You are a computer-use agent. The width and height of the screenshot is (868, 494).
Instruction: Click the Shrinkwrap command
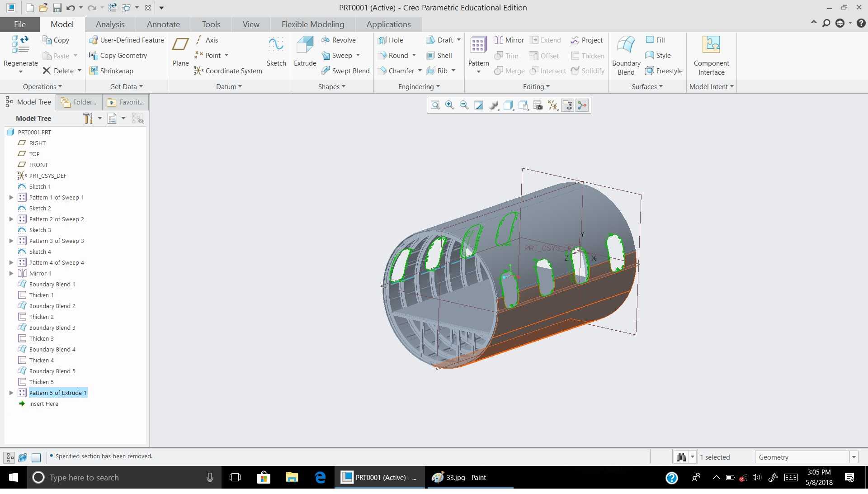point(111,71)
